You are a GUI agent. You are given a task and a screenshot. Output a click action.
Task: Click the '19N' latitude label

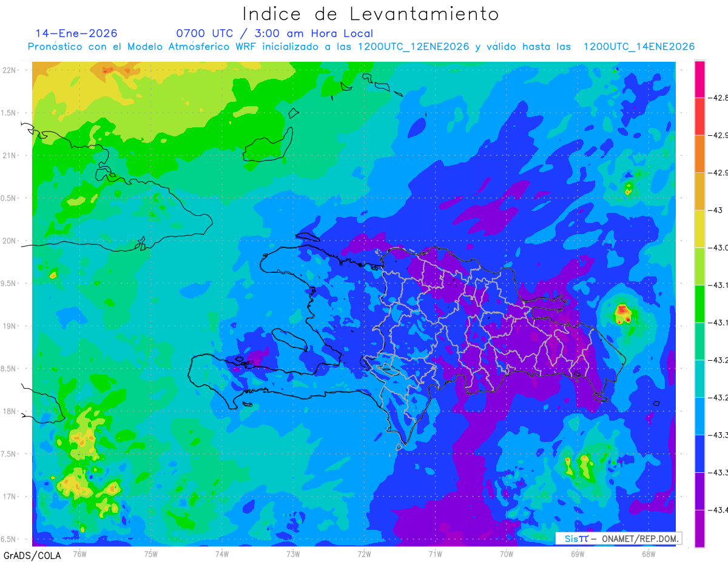(10, 326)
